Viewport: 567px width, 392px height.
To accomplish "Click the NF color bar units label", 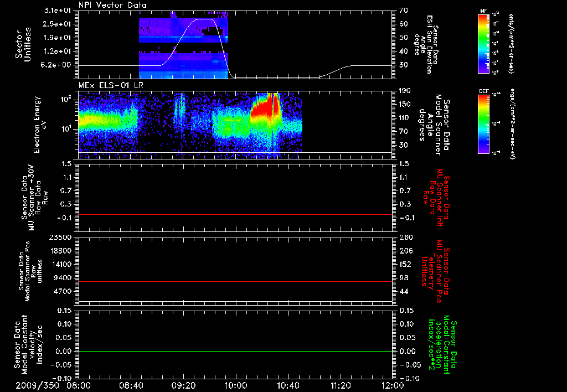I will (x=511, y=43).
